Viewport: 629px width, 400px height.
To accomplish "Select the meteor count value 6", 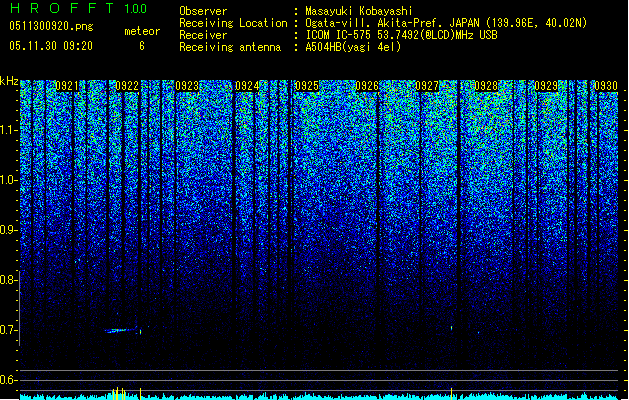I will click(x=142, y=46).
